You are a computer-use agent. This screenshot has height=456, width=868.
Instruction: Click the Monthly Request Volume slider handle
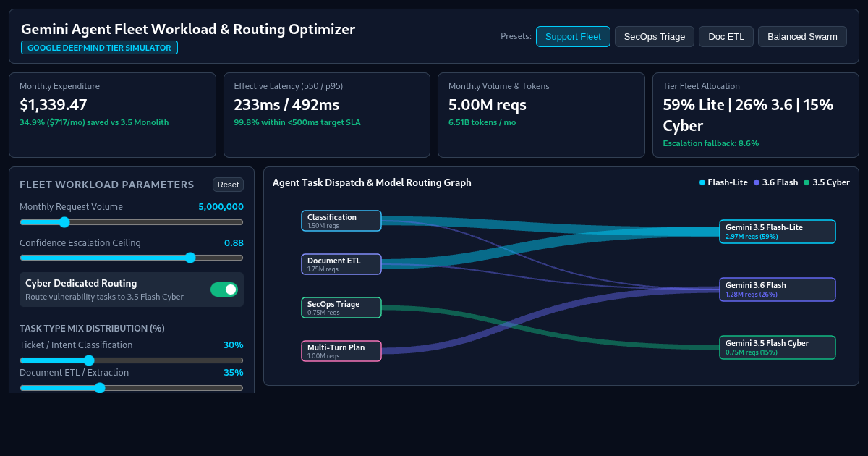coord(64,222)
